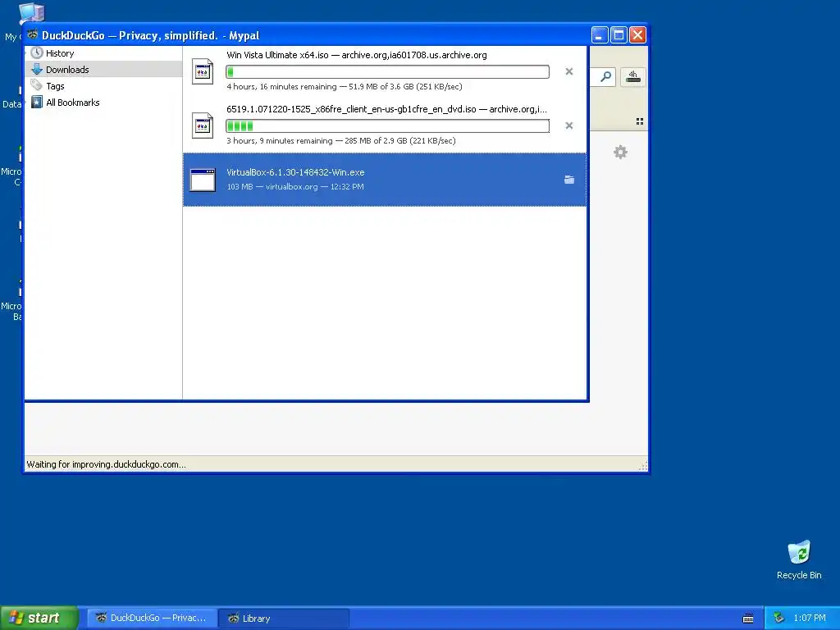
Task: Click the 6519.1.071220 download progress bar
Action: pos(387,126)
